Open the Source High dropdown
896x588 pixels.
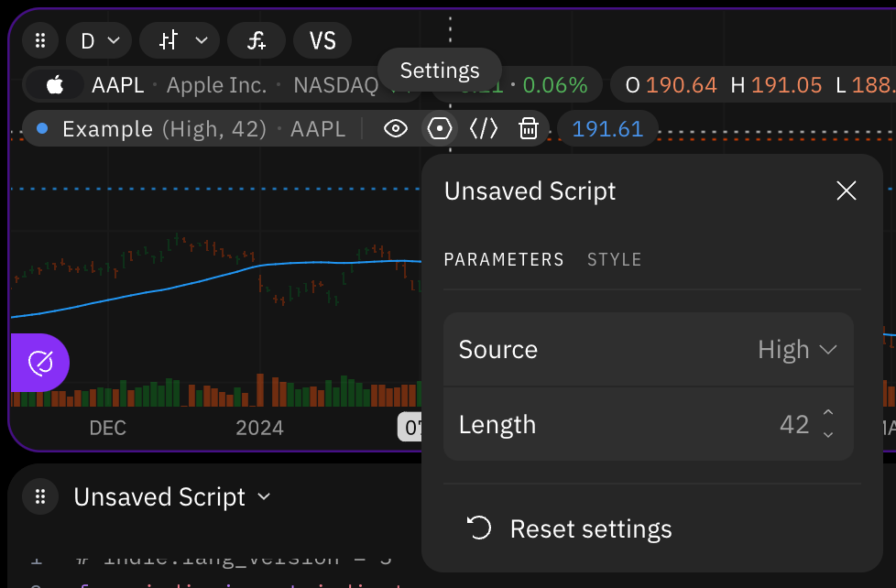(x=649, y=349)
